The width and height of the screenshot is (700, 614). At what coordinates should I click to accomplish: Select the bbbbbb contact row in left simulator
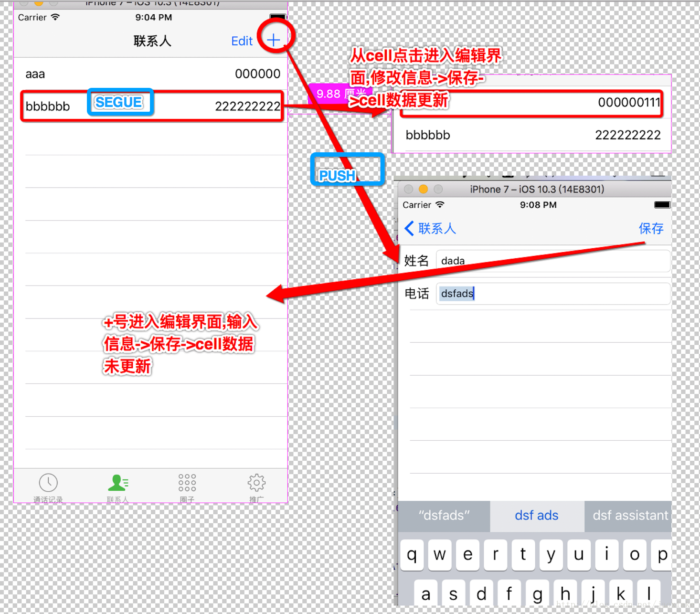[x=151, y=106]
